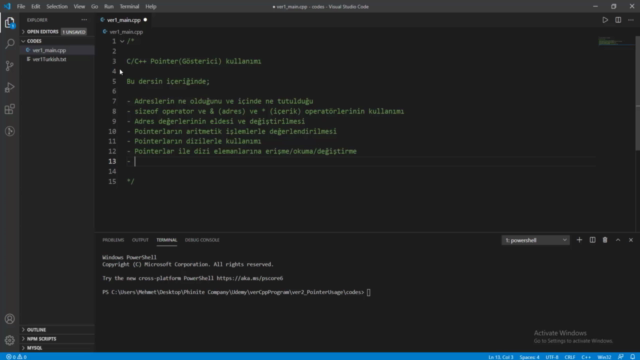The width and height of the screenshot is (640, 360).
Task: Collapse comment block fold arrow at line 1
Action: [x=122, y=41]
